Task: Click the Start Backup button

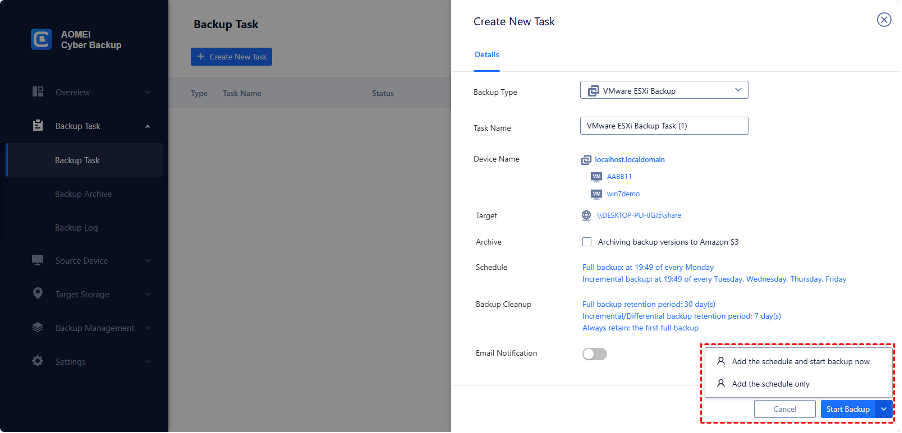Action: click(x=848, y=409)
